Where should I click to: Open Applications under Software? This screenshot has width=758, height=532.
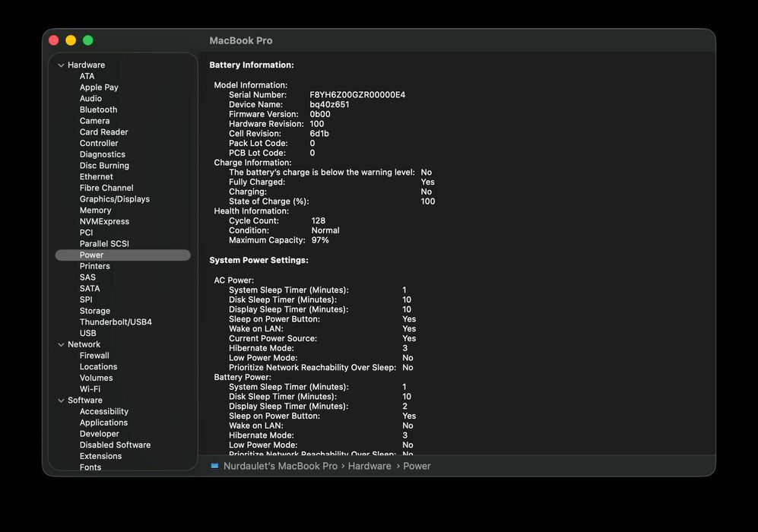[x=103, y=423]
